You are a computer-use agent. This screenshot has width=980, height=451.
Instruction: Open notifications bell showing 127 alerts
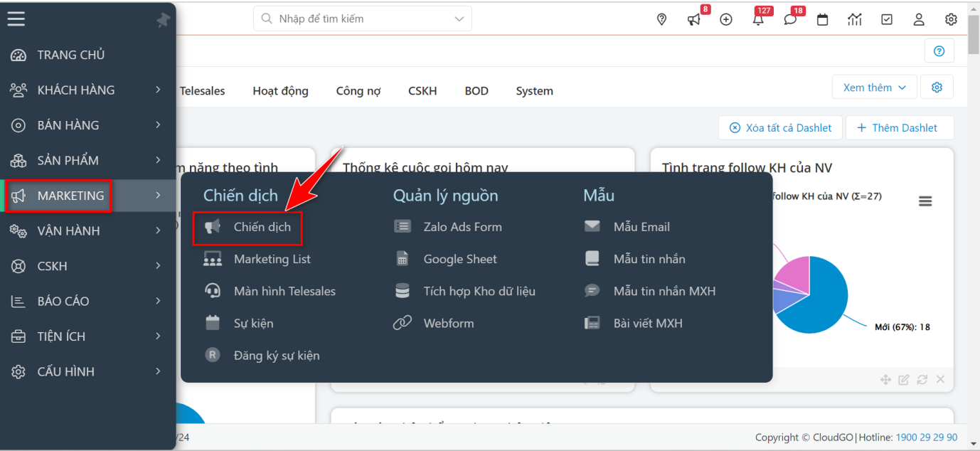pyautogui.click(x=758, y=18)
